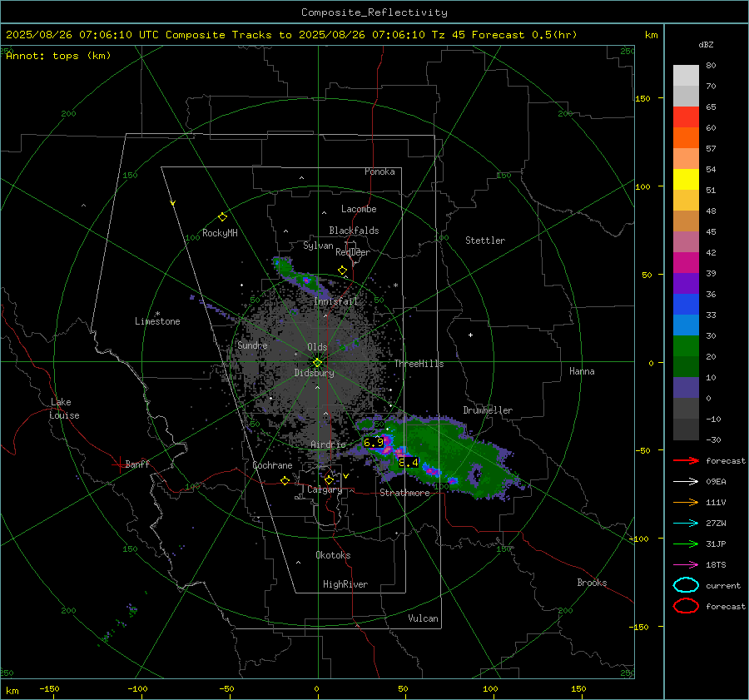Click the Airdrie city label
The width and height of the screenshot is (749, 700).
click(328, 444)
